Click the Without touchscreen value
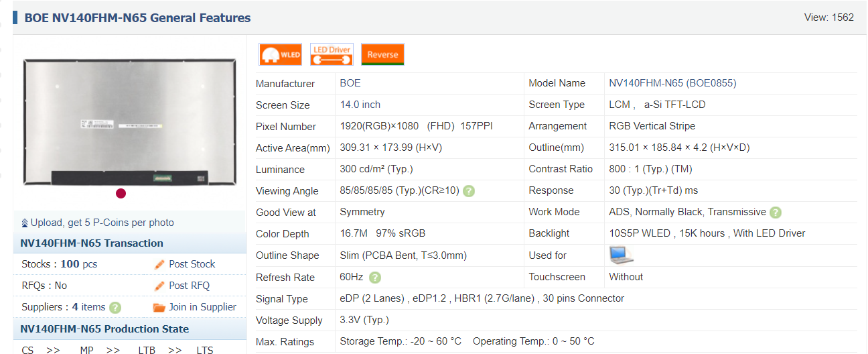Image resolution: width=868 pixels, height=354 pixels. [x=626, y=277]
